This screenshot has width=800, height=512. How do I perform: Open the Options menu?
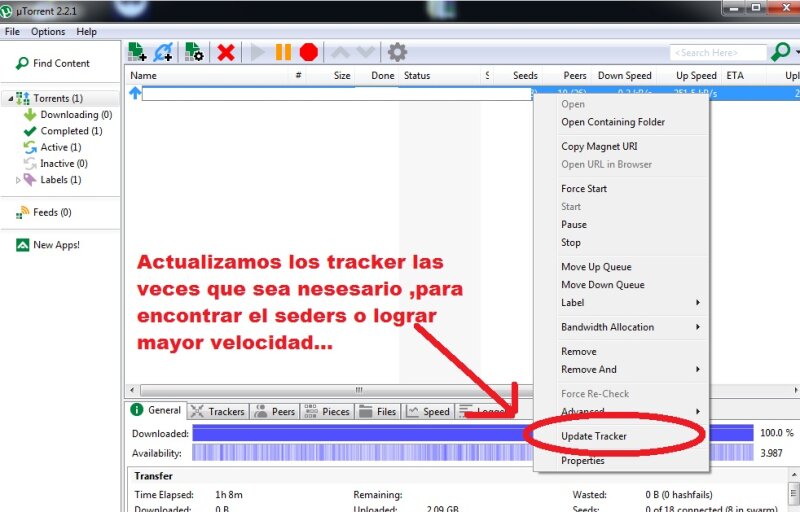pos(48,32)
